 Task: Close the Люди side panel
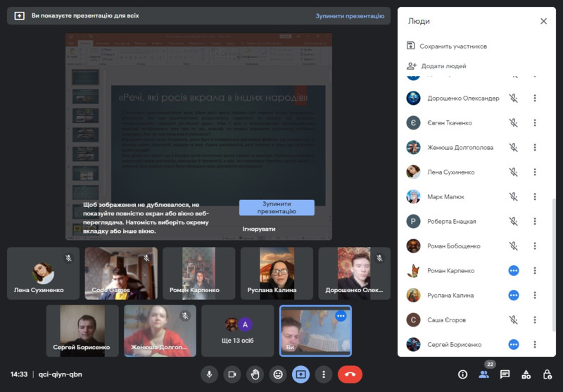pyautogui.click(x=543, y=21)
